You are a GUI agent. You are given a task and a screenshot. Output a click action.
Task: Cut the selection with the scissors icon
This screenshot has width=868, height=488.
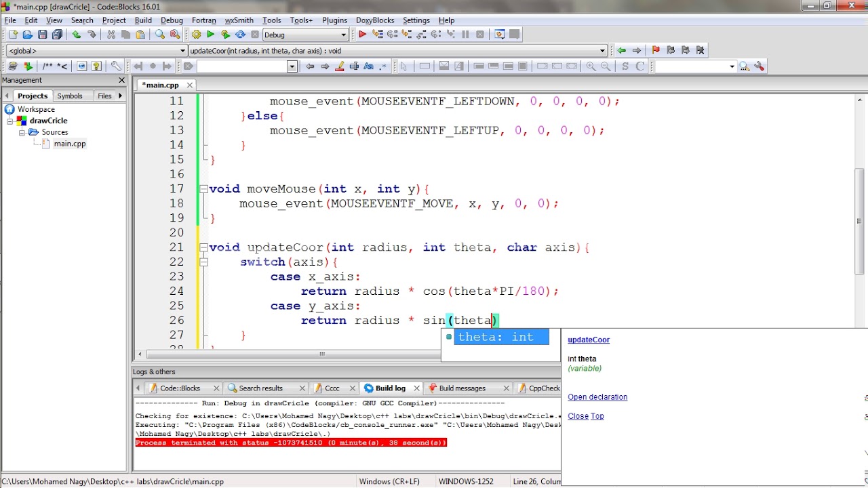tap(111, 35)
